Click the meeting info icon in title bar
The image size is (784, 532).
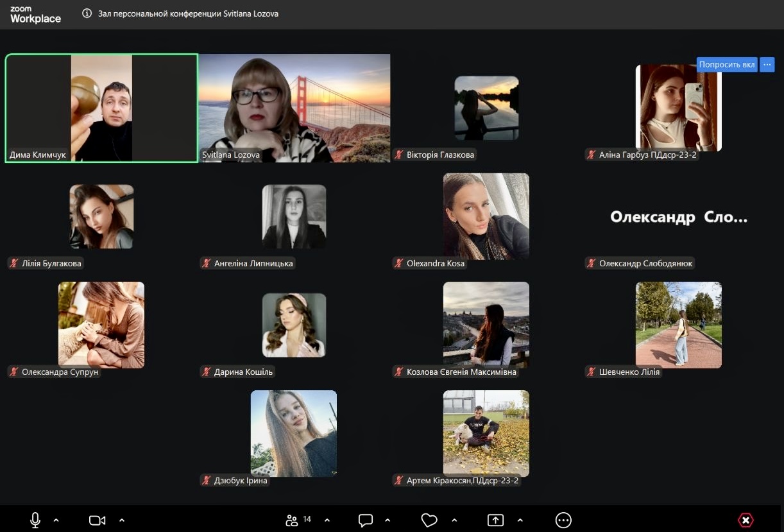[87, 13]
